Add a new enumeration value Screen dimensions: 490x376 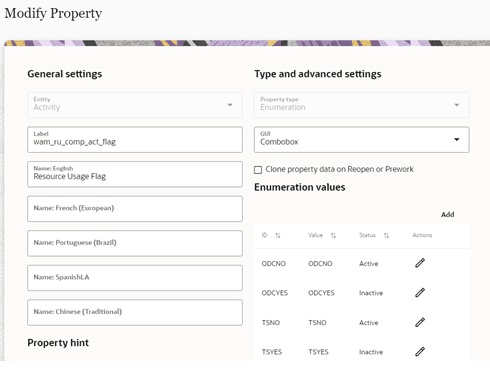click(448, 214)
